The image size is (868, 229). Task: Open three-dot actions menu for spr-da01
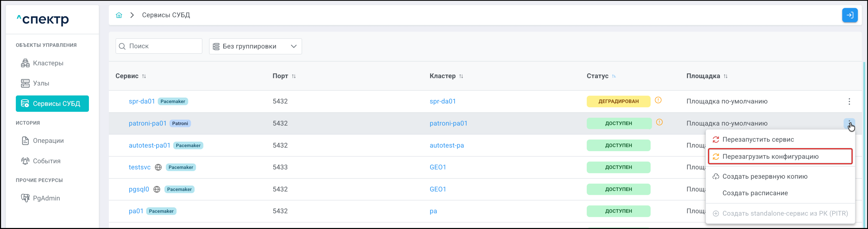click(x=849, y=101)
